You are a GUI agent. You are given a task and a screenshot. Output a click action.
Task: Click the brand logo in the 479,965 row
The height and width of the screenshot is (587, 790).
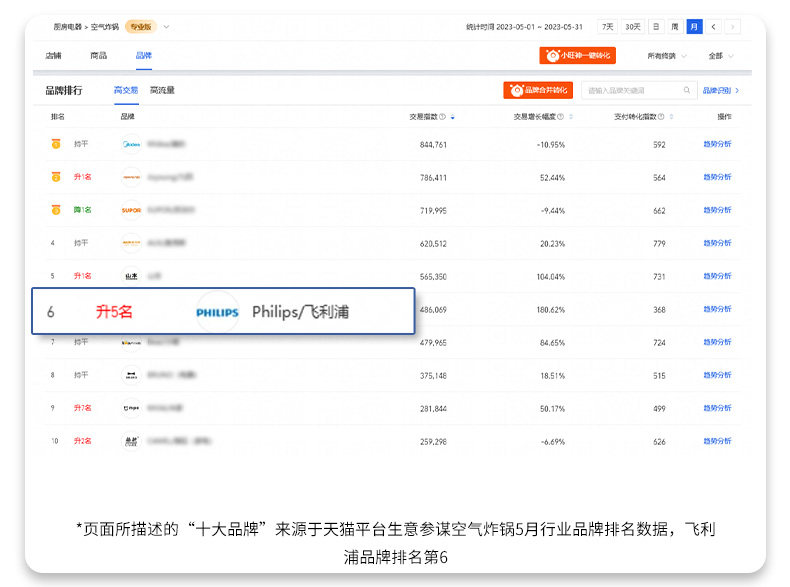tap(131, 343)
